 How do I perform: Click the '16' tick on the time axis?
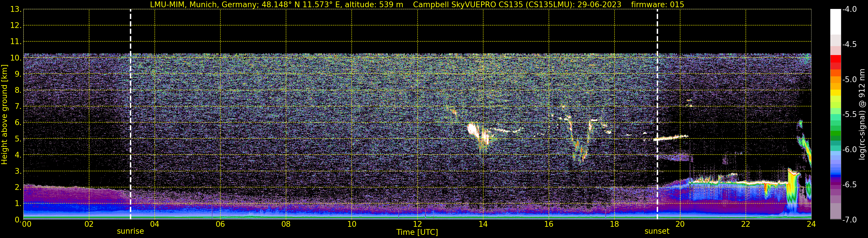549,224
